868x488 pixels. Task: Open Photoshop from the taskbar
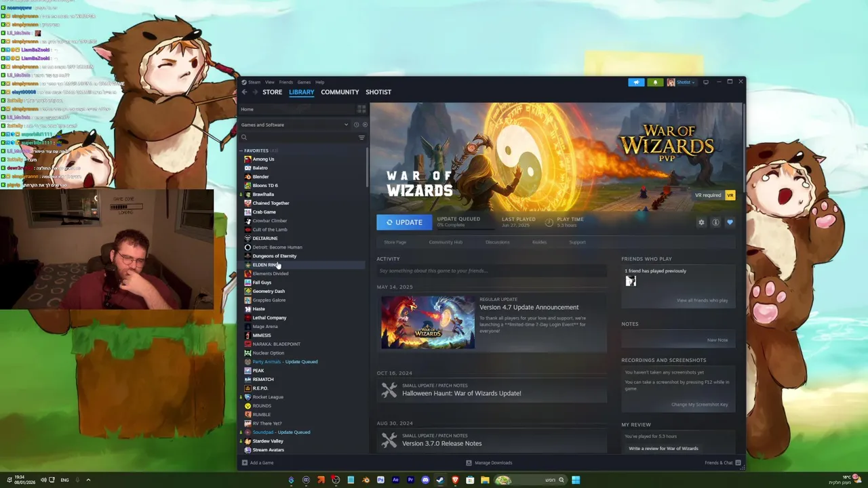[380, 480]
